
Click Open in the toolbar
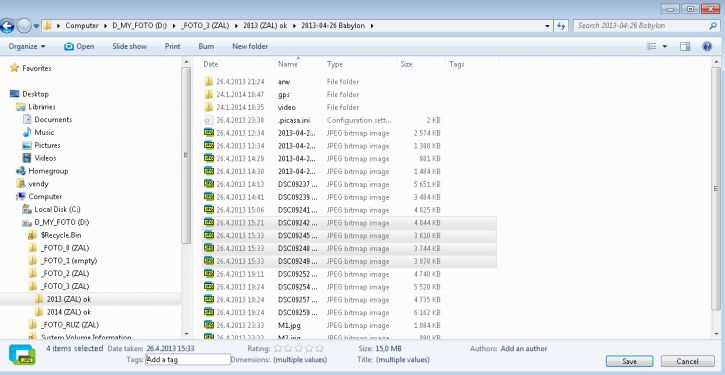tap(79, 46)
